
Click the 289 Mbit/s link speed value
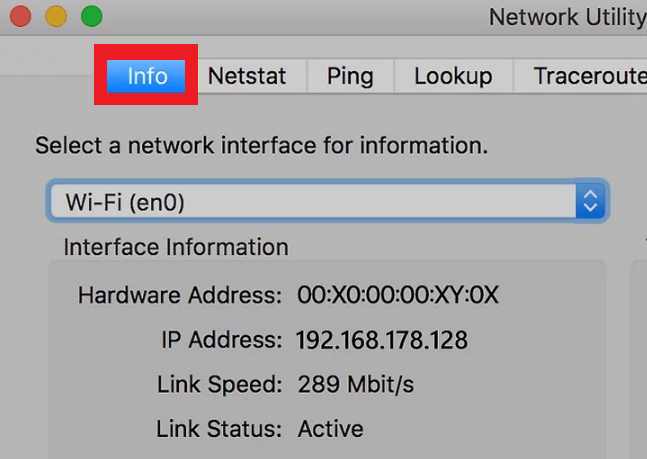pos(356,384)
